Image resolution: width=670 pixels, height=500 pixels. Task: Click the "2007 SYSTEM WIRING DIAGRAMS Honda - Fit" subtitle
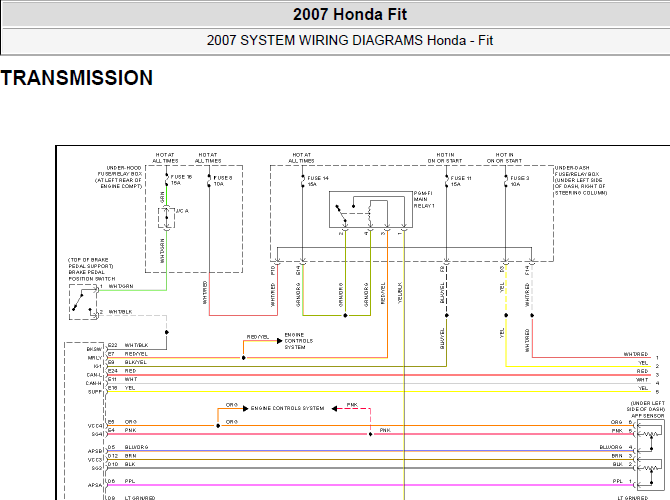[350, 41]
